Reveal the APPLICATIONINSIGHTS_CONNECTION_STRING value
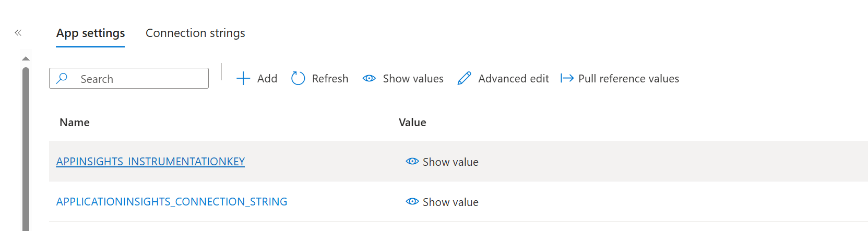Screen dimensions: 868x231 tap(443, 202)
